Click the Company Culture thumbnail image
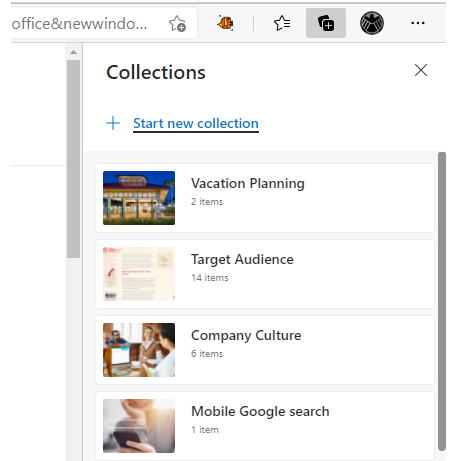The height and width of the screenshot is (461, 450). 139,350
